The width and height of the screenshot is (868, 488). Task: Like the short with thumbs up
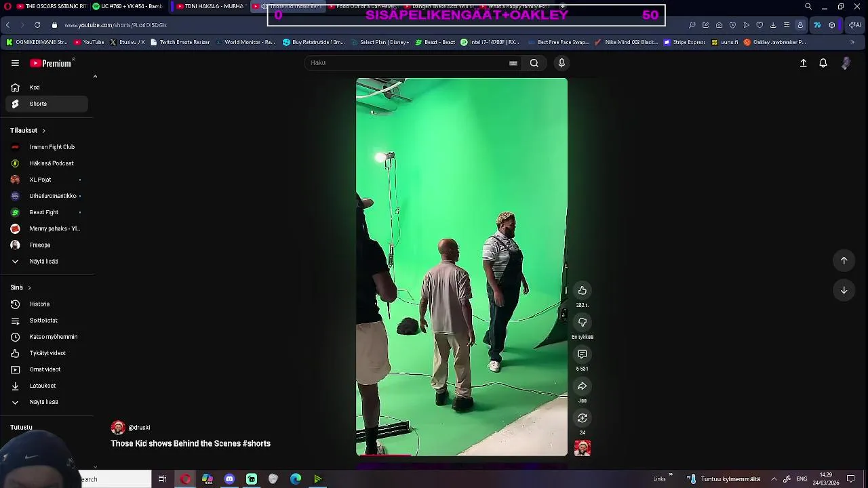(582, 290)
